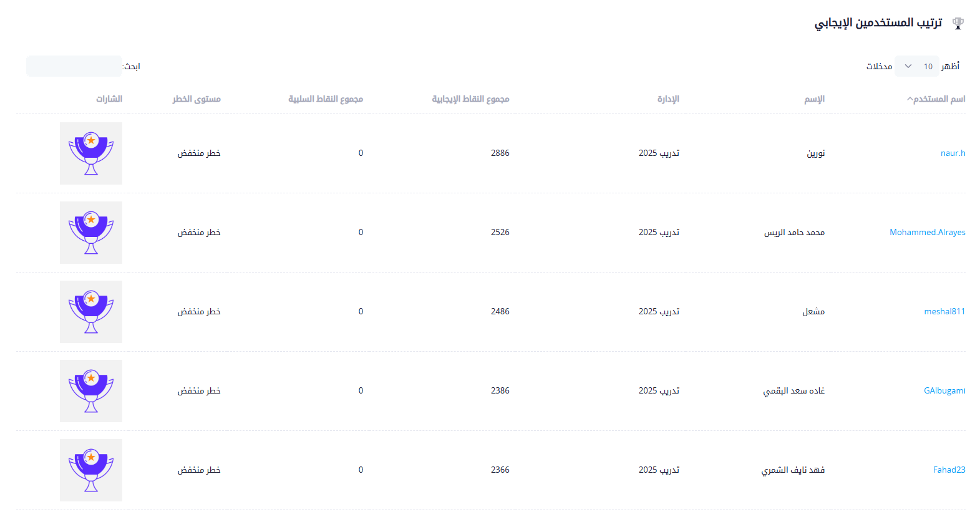Click the trophy badge for Mohammed.Alrayes

91,233
